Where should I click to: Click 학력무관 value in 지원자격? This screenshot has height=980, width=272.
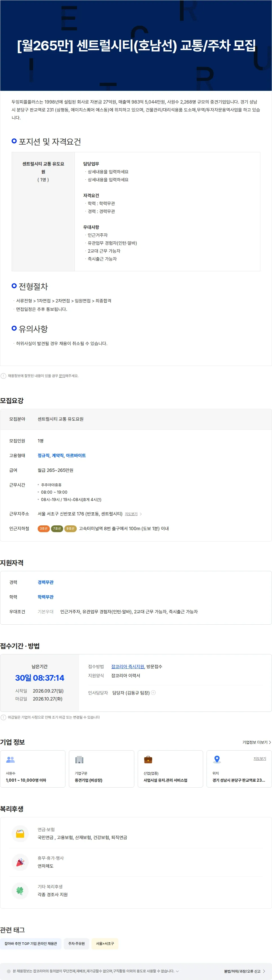coord(45,597)
